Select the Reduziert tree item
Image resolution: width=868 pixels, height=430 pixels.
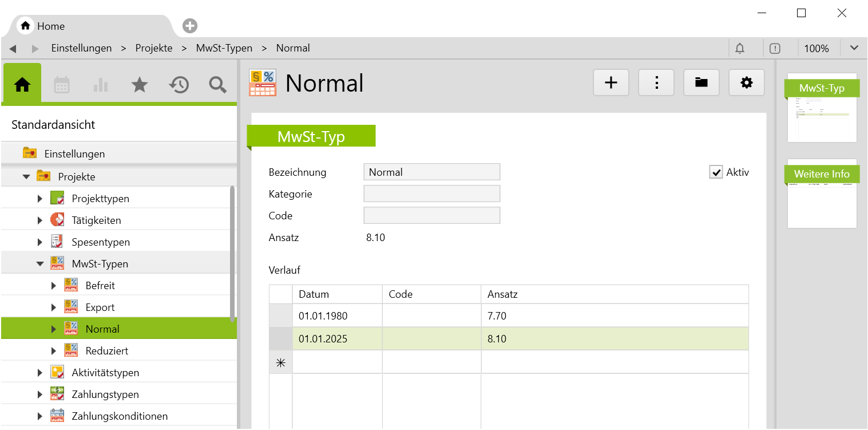pyautogui.click(x=107, y=351)
